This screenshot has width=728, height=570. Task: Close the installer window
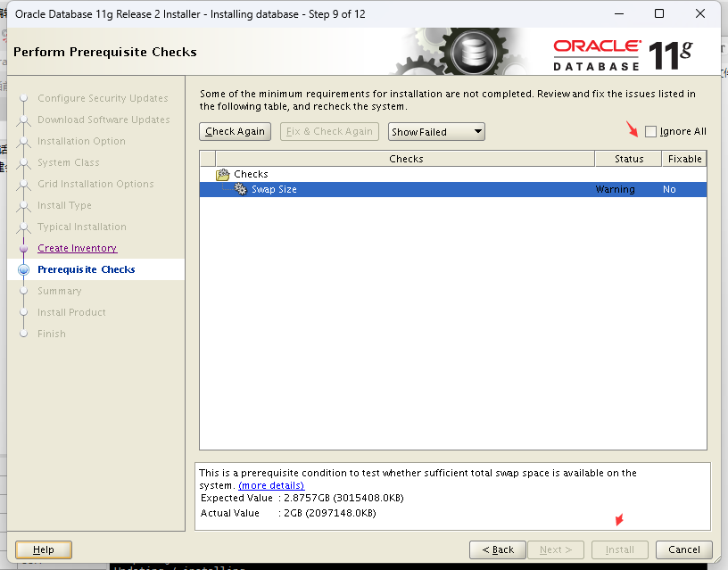pos(700,14)
